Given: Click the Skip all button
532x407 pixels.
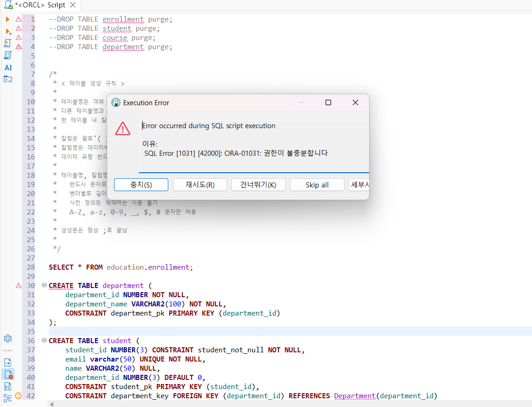Looking at the screenshot, I should (317, 185).
